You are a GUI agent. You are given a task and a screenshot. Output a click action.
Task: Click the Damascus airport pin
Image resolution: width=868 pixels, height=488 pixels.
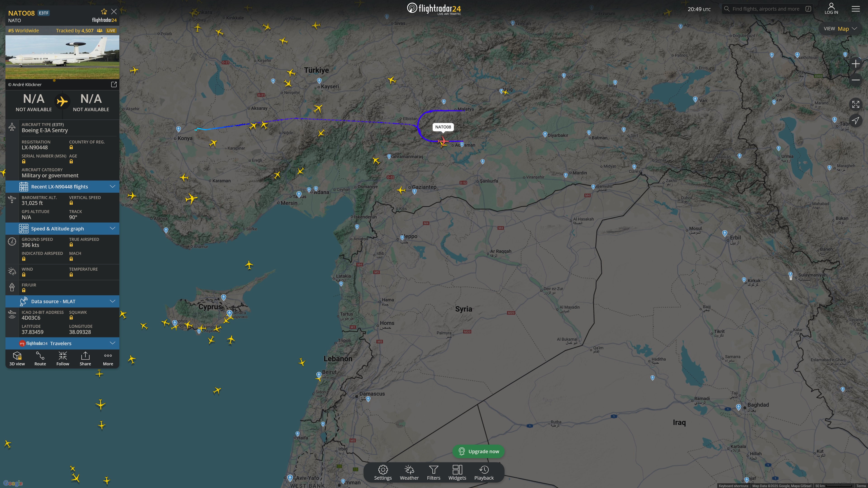[x=368, y=399]
